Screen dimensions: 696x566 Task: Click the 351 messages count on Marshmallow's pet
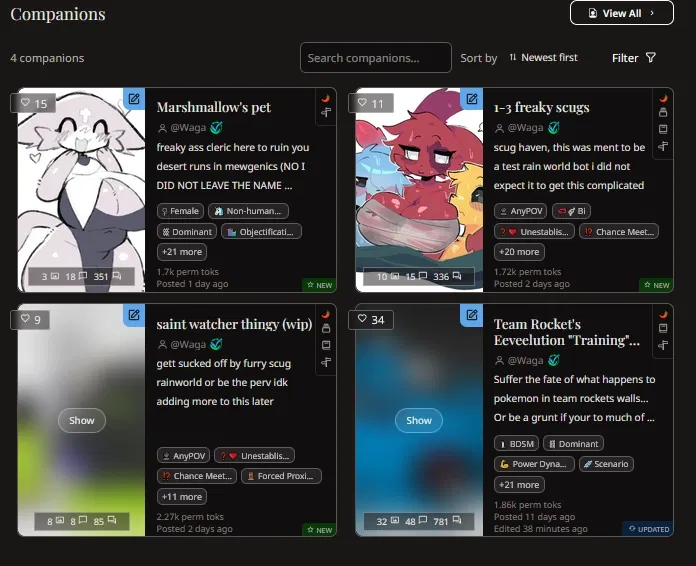coord(107,277)
